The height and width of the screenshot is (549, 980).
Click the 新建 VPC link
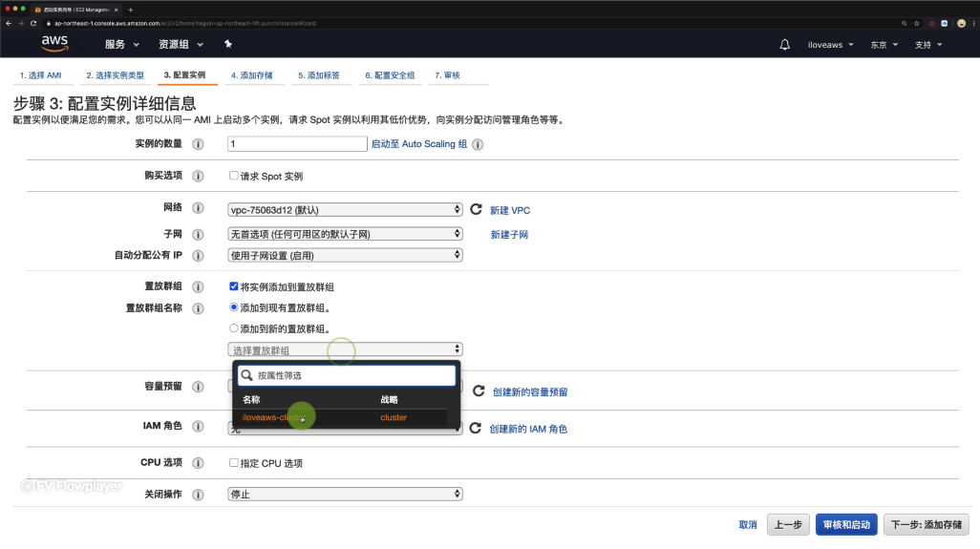[x=510, y=210]
